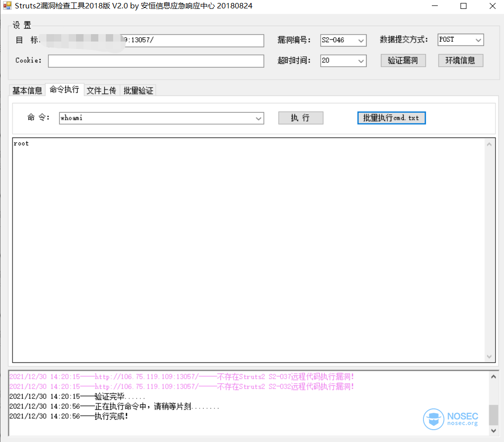Click the log pane scrollbar thumb
504x442 pixels.
click(x=494, y=415)
